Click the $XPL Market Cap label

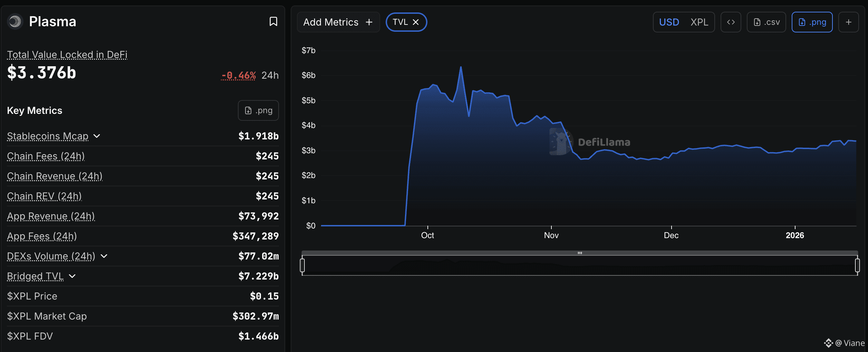[x=47, y=316]
